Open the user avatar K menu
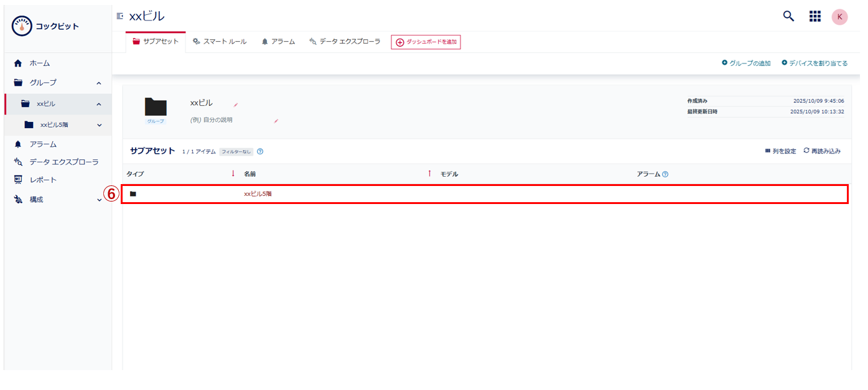868x390 pixels. click(x=839, y=17)
